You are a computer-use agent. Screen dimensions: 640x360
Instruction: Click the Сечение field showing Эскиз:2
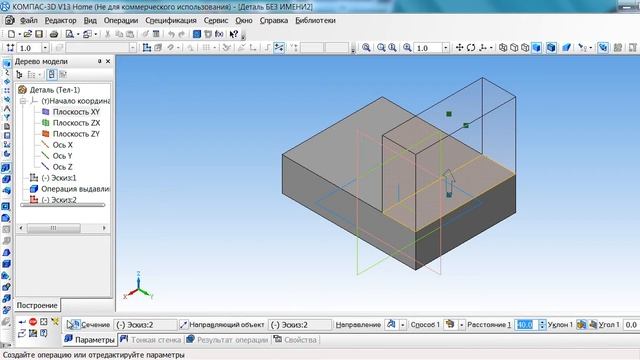pos(145,325)
